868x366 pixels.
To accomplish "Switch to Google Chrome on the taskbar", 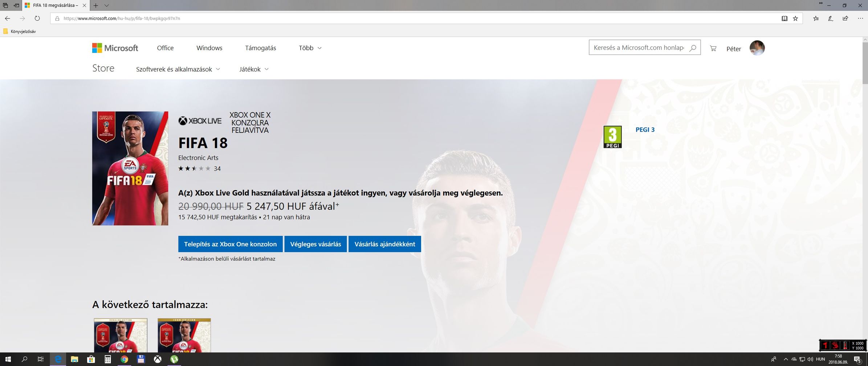I will [124, 359].
